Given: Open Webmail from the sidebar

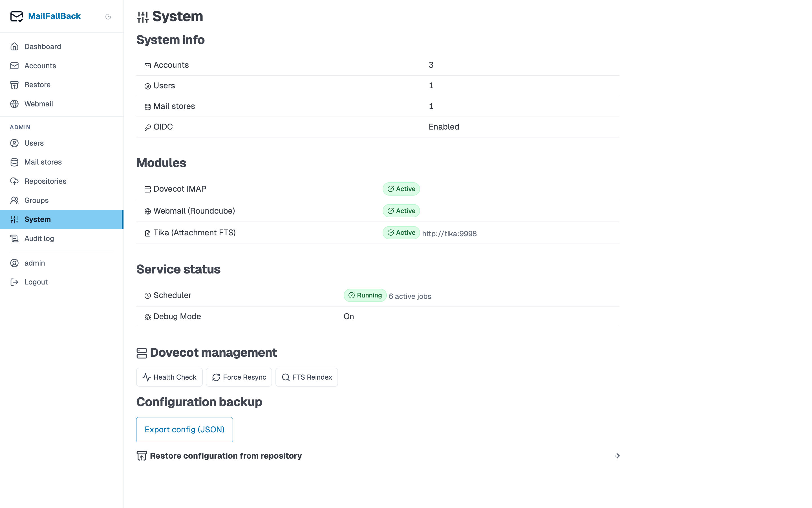Looking at the screenshot, I should click(x=62, y=104).
